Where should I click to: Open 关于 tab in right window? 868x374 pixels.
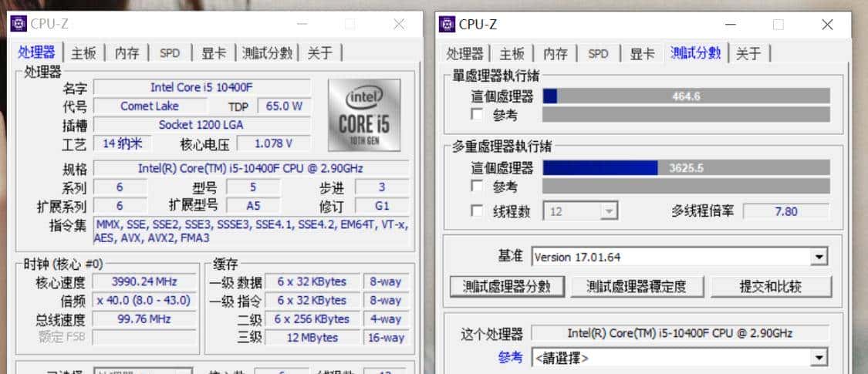coord(748,54)
